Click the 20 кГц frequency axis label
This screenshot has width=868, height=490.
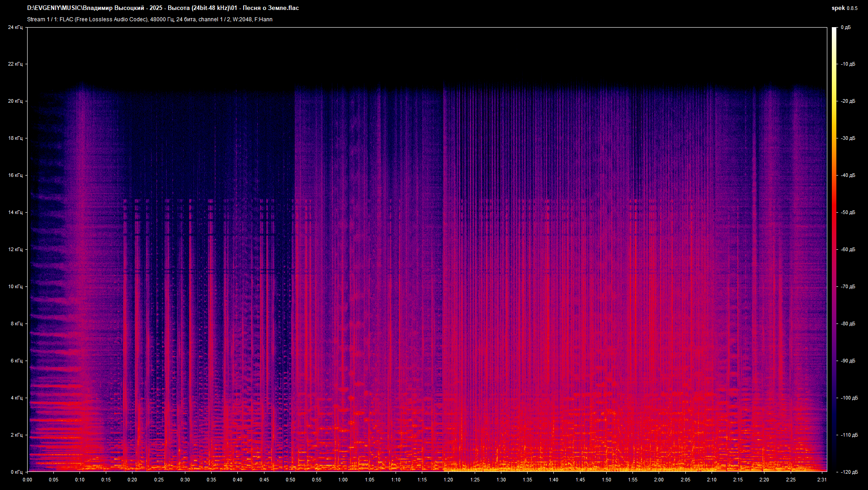(15, 101)
